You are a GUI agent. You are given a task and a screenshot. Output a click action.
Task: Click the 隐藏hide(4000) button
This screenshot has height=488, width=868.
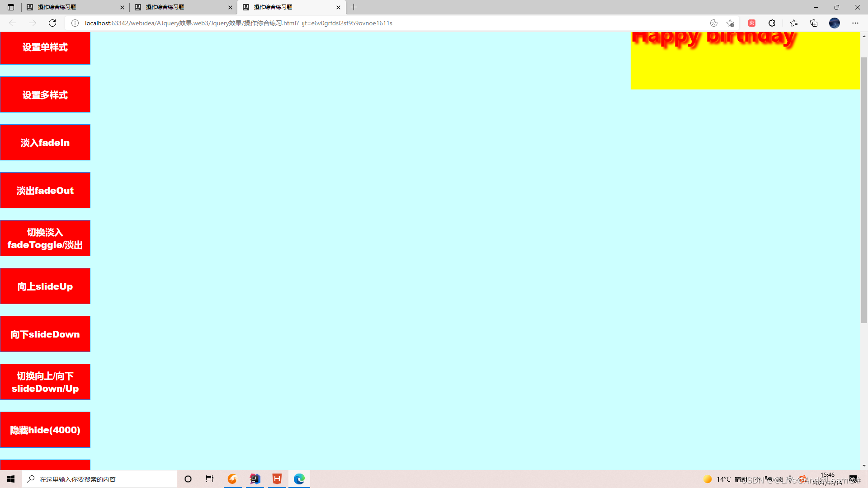(45, 430)
